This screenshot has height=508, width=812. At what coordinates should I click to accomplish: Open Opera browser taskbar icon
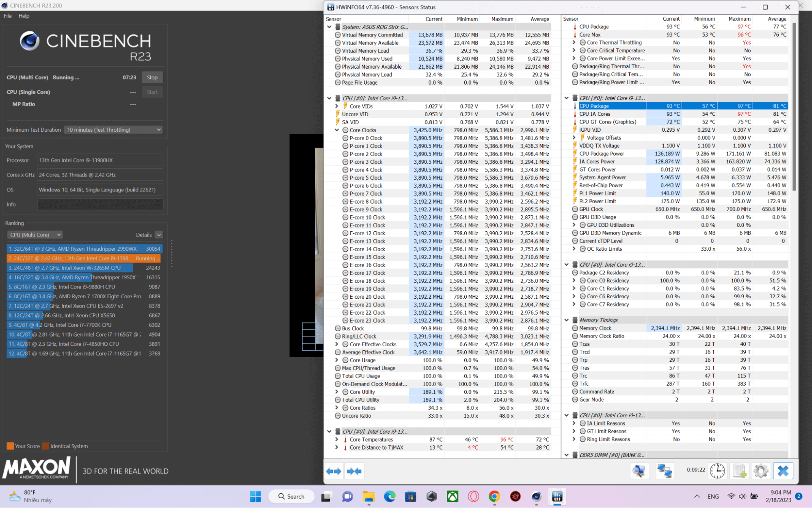pos(473,497)
